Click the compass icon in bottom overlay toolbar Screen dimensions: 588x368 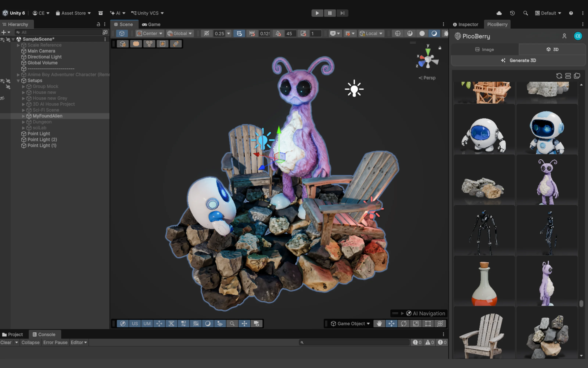point(123,323)
